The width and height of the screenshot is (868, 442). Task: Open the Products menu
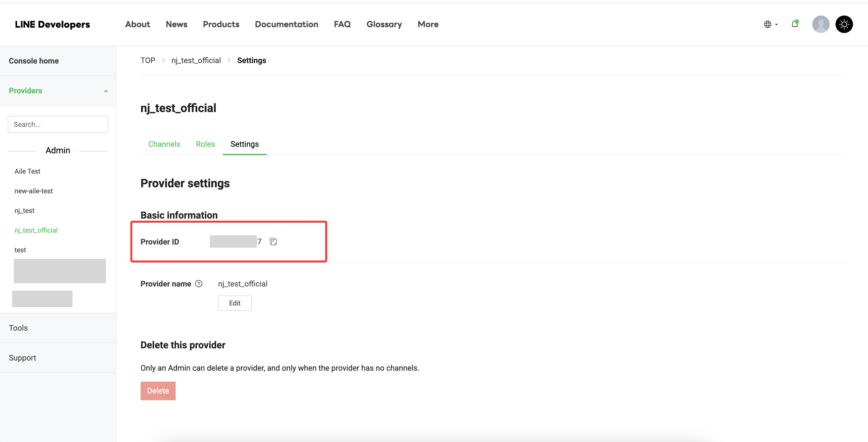[221, 24]
